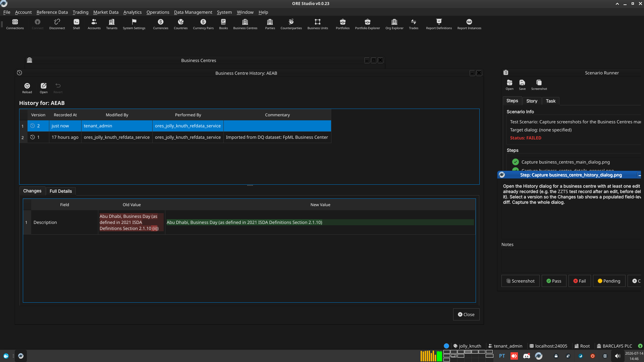Open Report Definitions from the toolbar
The image size is (644, 362).
[439, 24]
